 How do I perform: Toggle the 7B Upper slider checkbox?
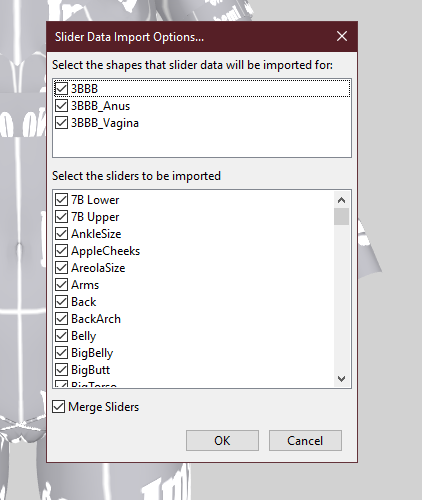[61, 217]
